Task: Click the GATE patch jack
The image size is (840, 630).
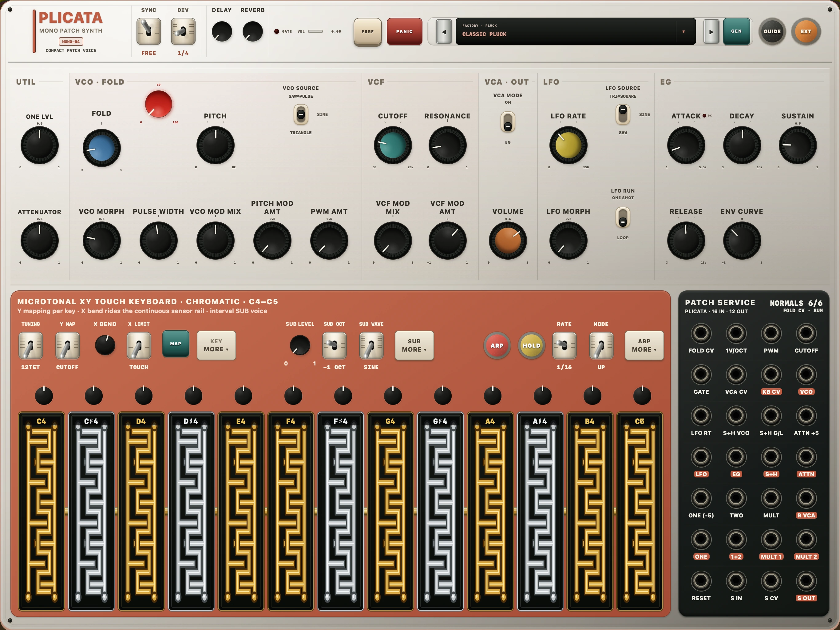Action: pyautogui.click(x=701, y=374)
